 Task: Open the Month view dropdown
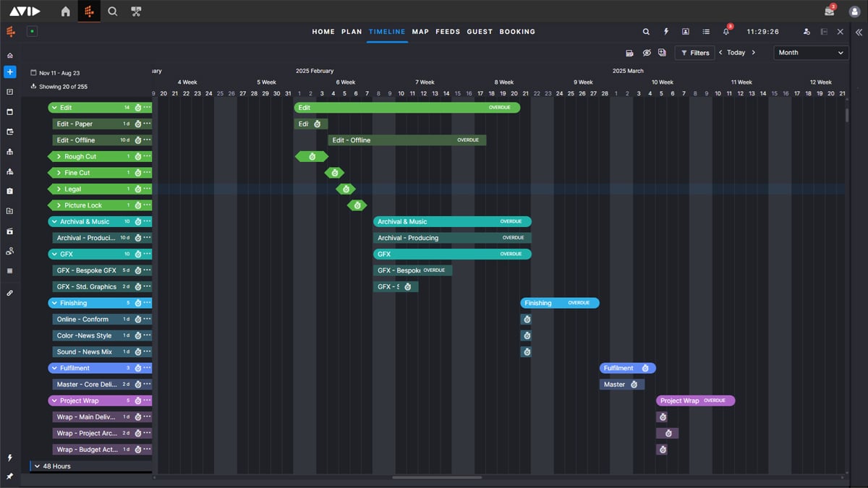pyautogui.click(x=811, y=53)
